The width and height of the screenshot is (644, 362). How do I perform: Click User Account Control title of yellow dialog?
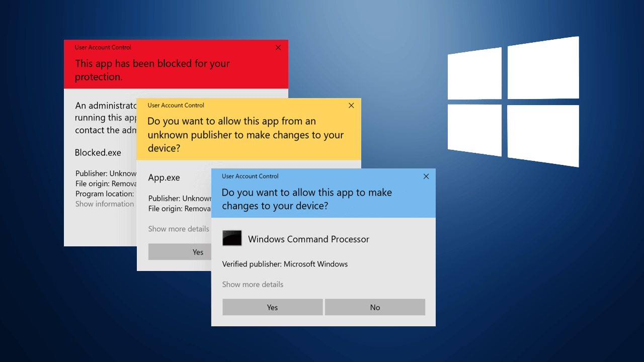coord(176,106)
